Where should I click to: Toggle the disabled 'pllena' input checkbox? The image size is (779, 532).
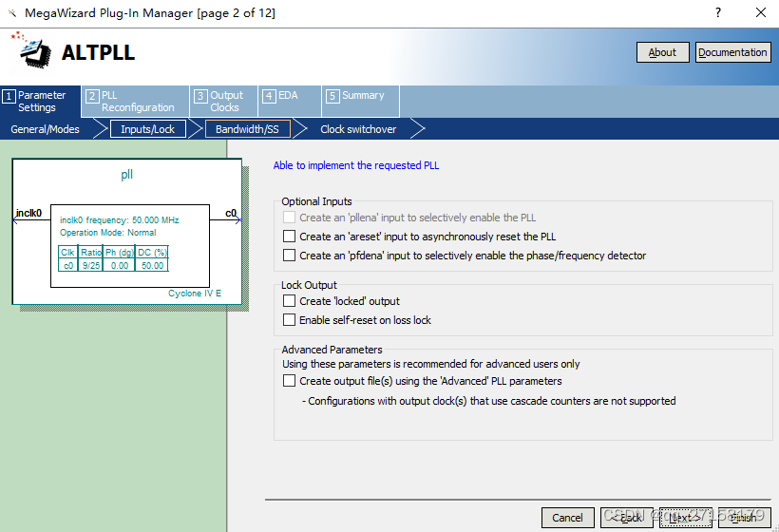tap(289, 217)
